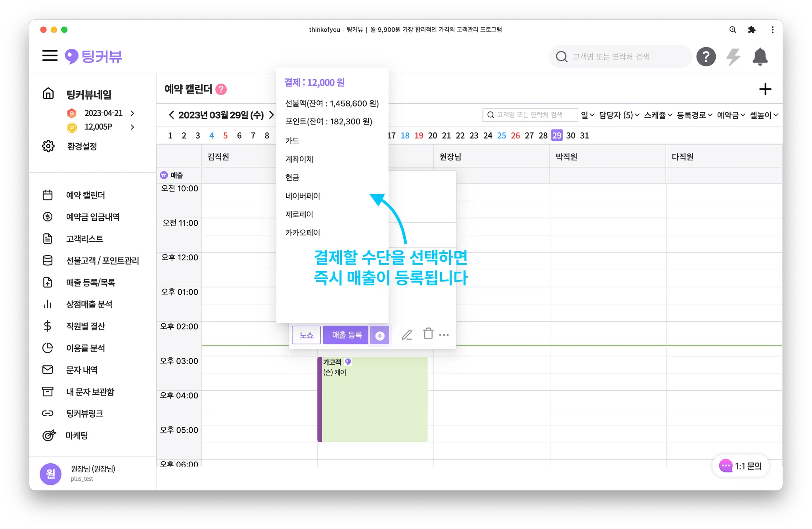The height and width of the screenshot is (529, 812).
Task: Choose 네이버페이 payment option
Action: pos(303,196)
